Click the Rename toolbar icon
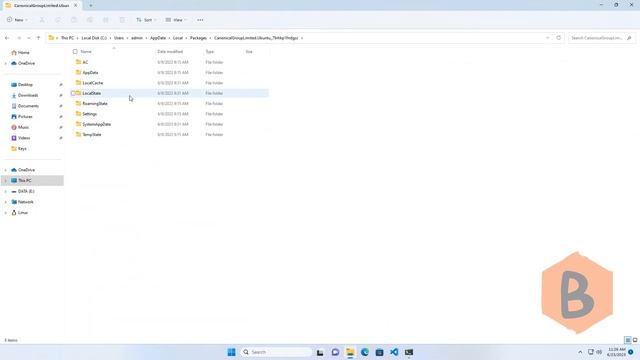The image size is (640, 360). point(90,20)
